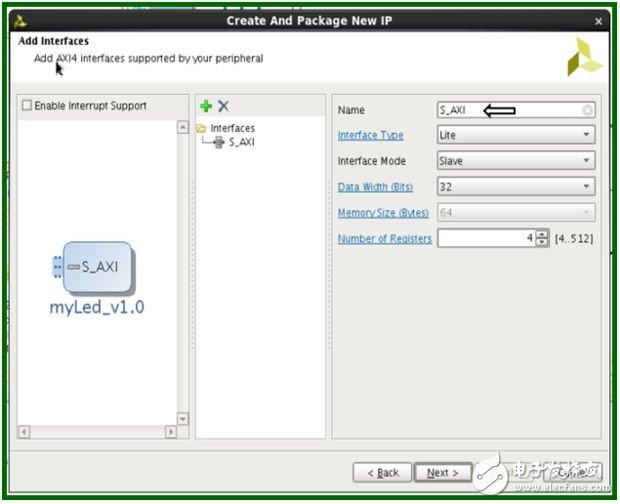Select the S_AXI item in the Interfaces tree
Image resolution: width=620 pixels, height=504 pixels.
click(241, 142)
